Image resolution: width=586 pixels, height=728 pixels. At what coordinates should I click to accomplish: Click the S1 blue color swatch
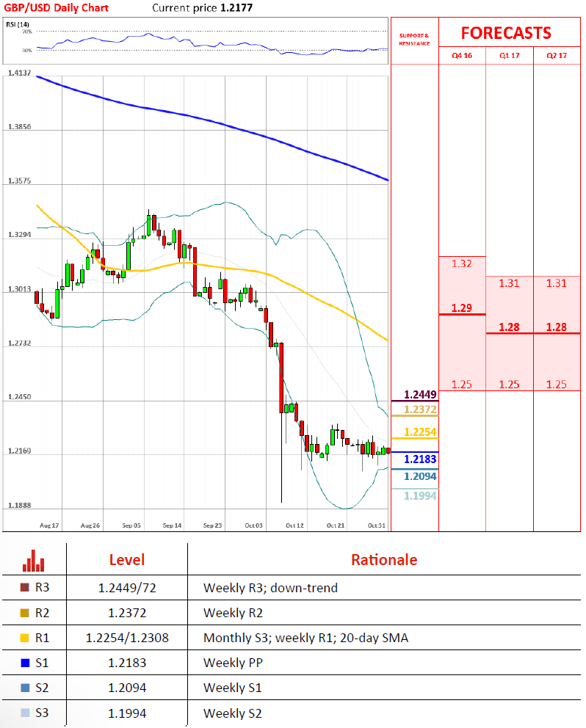pyautogui.click(x=25, y=663)
